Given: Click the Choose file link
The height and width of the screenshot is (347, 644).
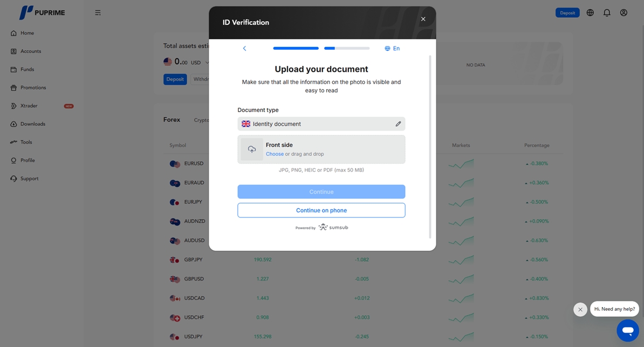Looking at the screenshot, I should click(x=275, y=154).
